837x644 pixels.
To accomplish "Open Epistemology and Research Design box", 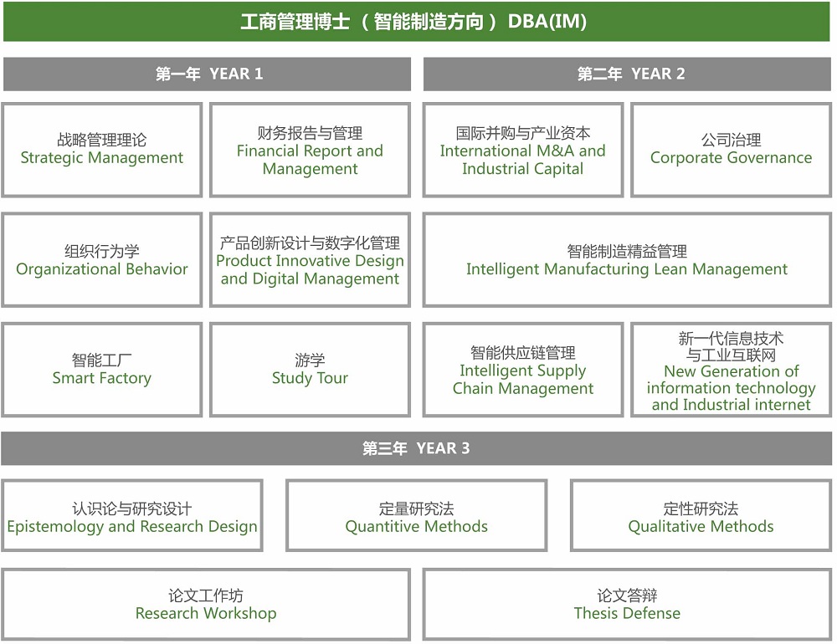I will pos(132,515).
